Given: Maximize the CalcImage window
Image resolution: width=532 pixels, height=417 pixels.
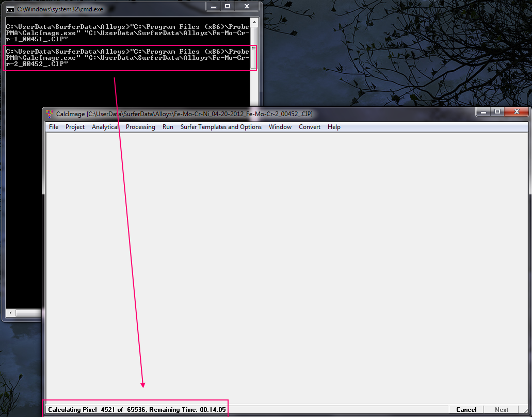Looking at the screenshot, I should click(497, 112).
